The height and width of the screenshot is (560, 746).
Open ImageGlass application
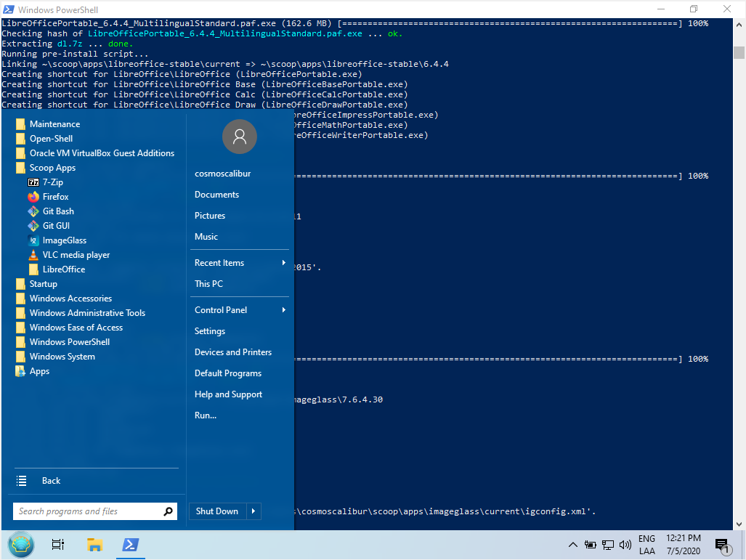[x=64, y=240]
